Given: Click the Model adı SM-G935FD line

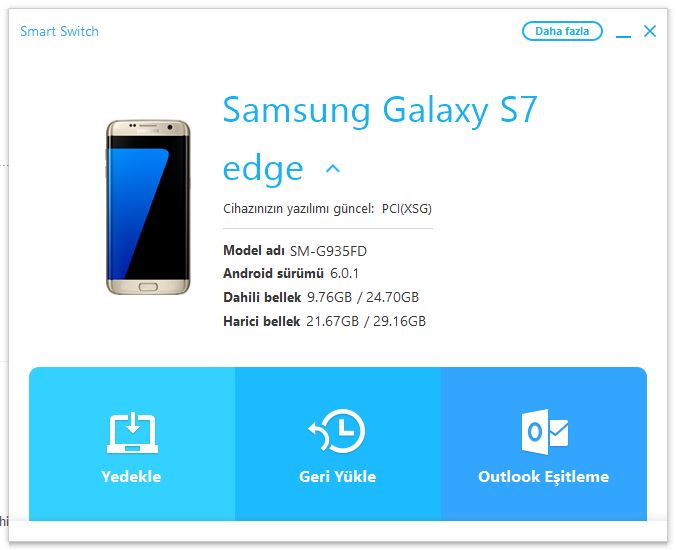Looking at the screenshot, I should point(295,250).
